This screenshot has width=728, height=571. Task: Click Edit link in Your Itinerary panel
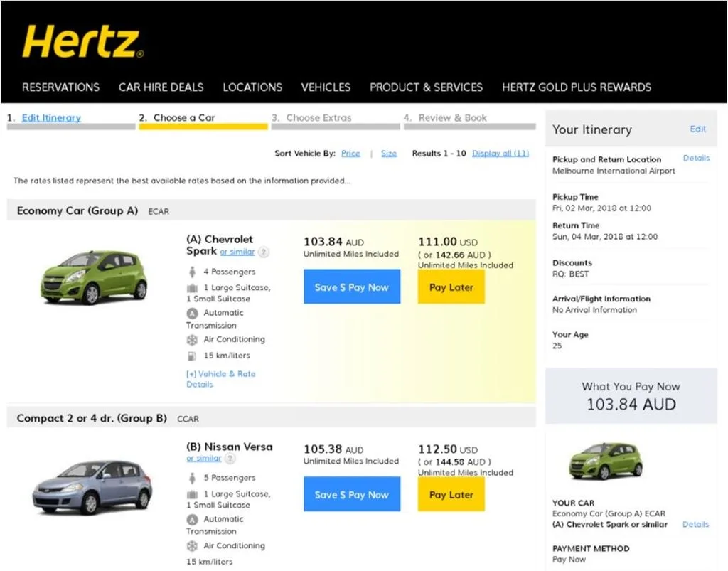click(697, 129)
